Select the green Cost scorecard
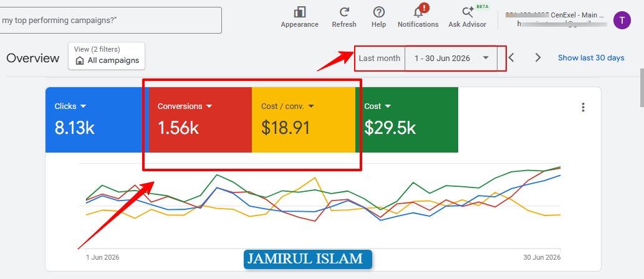 (406, 120)
